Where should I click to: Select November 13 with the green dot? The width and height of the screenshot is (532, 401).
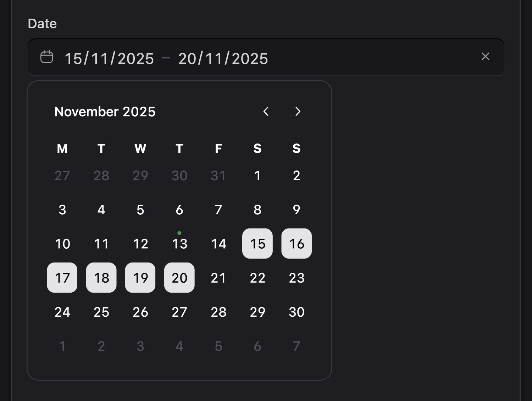click(179, 243)
